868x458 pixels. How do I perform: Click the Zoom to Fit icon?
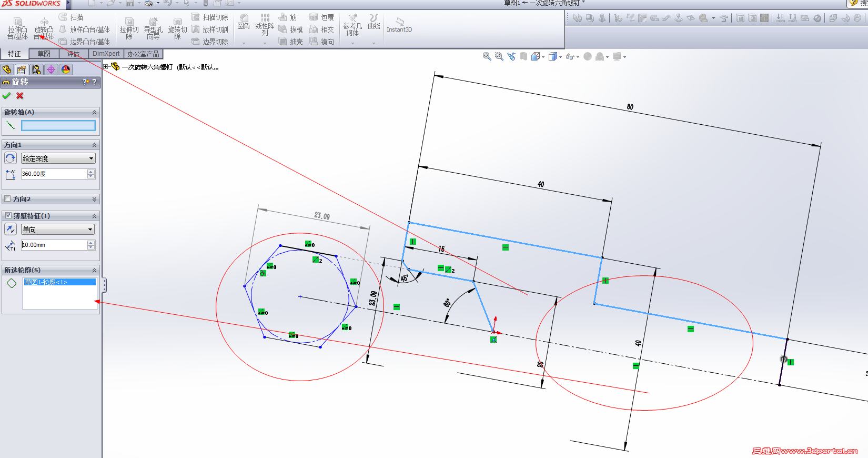coord(487,56)
